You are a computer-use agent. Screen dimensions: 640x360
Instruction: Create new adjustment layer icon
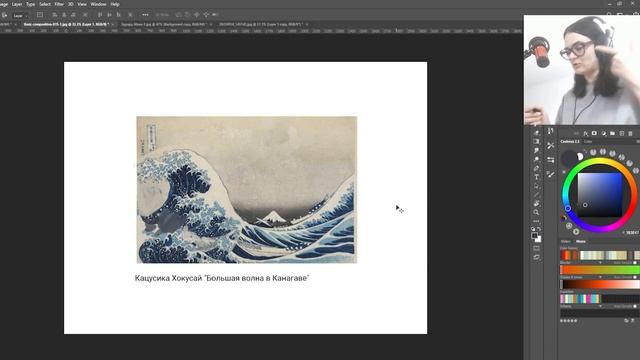pyautogui.click(x=604, y=133)
